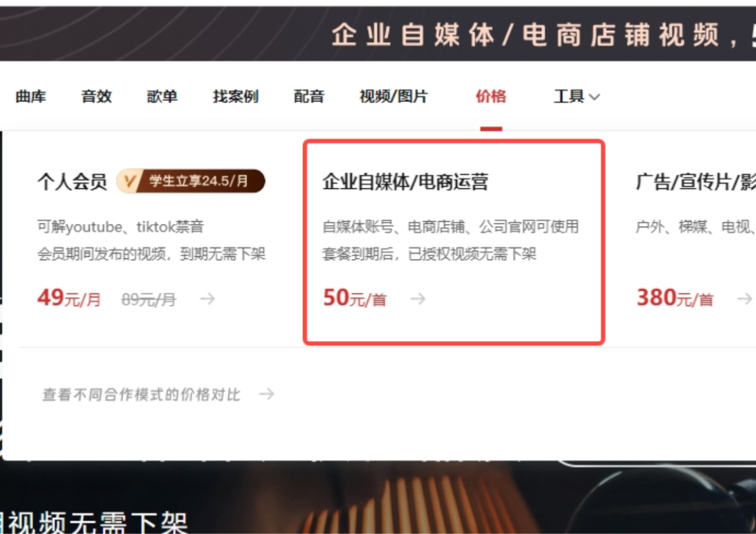Navigate to 视频/图片 section
756x534 pixels.
[393, 97]
